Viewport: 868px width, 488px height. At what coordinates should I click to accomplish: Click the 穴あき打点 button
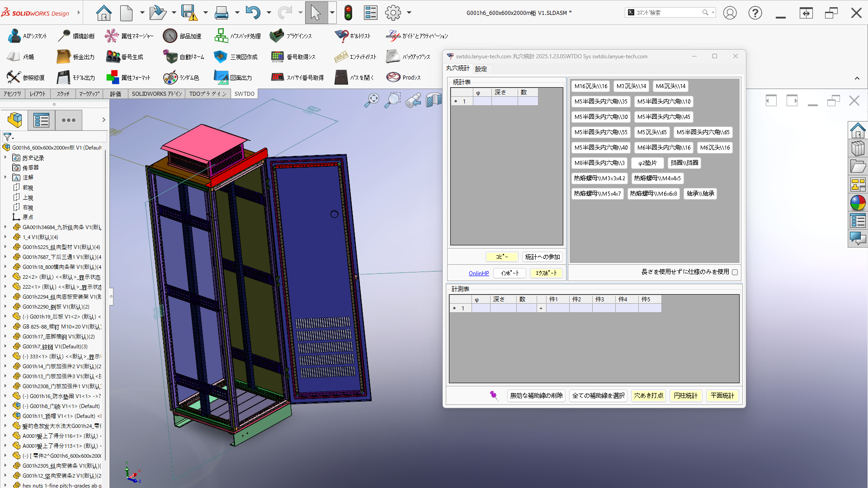pos(648,395)
